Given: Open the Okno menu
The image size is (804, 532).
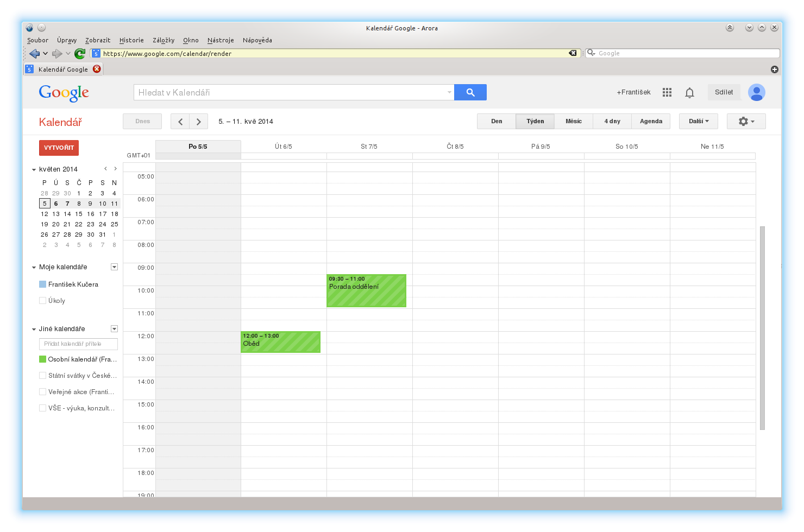Looking at the screenshot, I should (x=191, y=40).
